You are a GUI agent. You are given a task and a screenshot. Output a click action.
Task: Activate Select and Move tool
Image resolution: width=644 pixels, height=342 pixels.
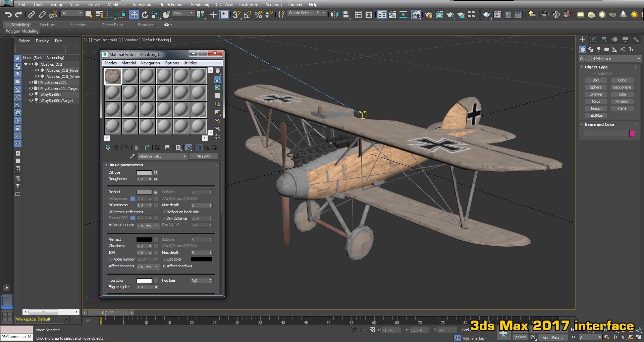tap(134, 14)
